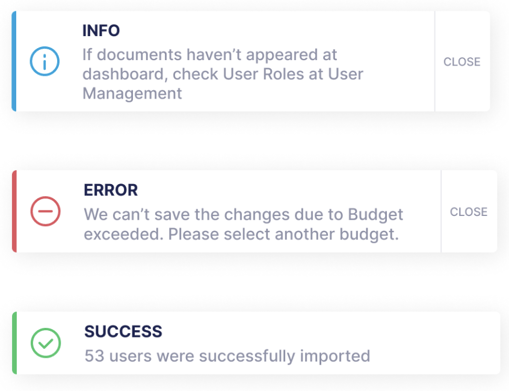The image size is (509, 391).
Task: Click the word dashboard in info message
Action: tap(125, 74)
